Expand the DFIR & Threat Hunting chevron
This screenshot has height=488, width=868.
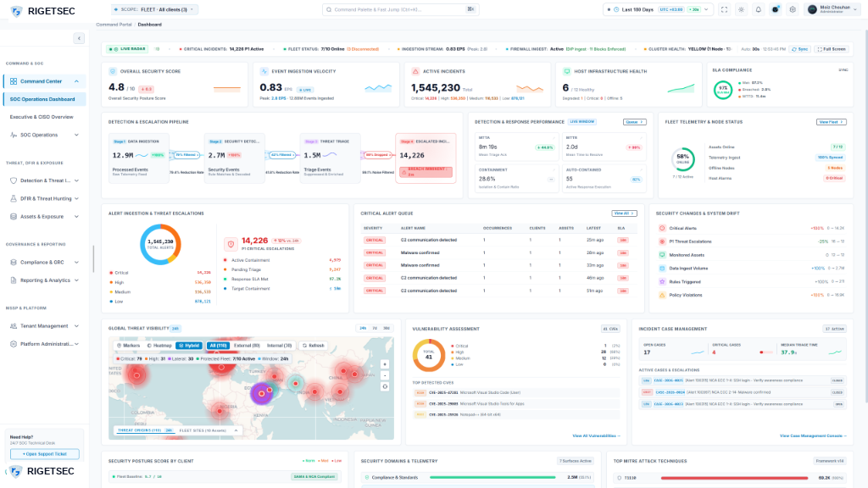coord(76,198)
